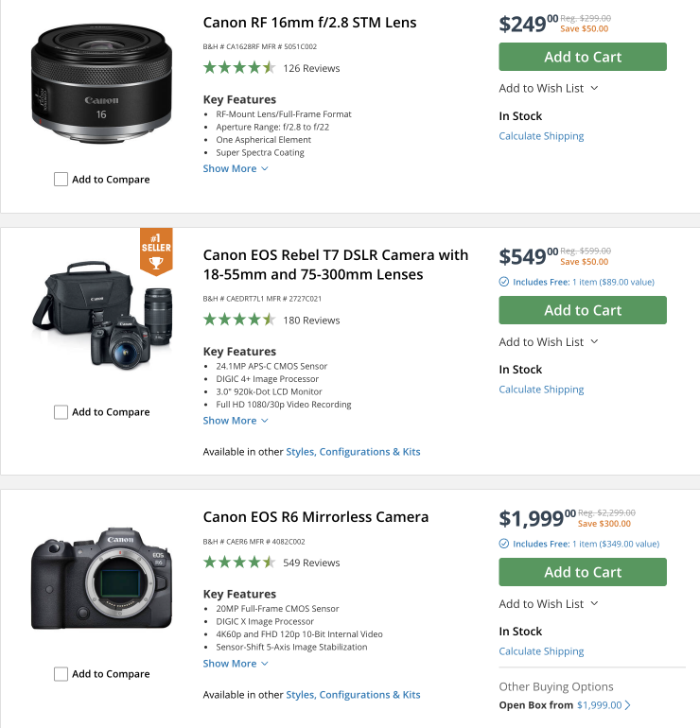Check Add to Compare for Canon RF 16mm lens
Image resolution: width=700 pixels, height=728 pixels.
(x=61, y=180)
